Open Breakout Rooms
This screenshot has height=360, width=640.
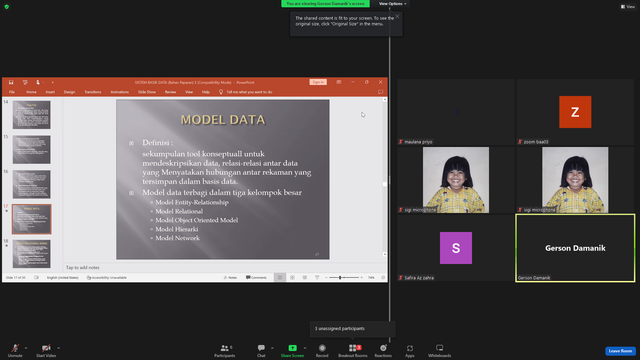coord(353,350)
